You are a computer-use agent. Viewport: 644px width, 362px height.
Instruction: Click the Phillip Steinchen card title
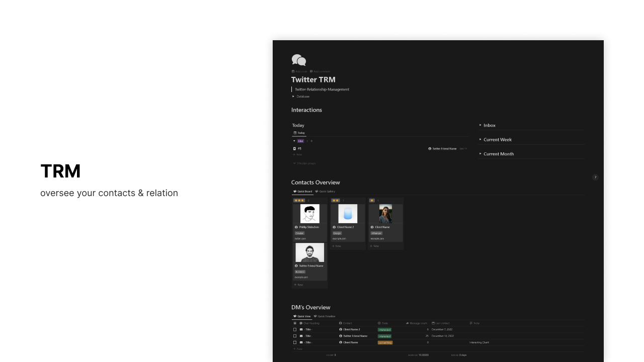click(x=309, y=227)
